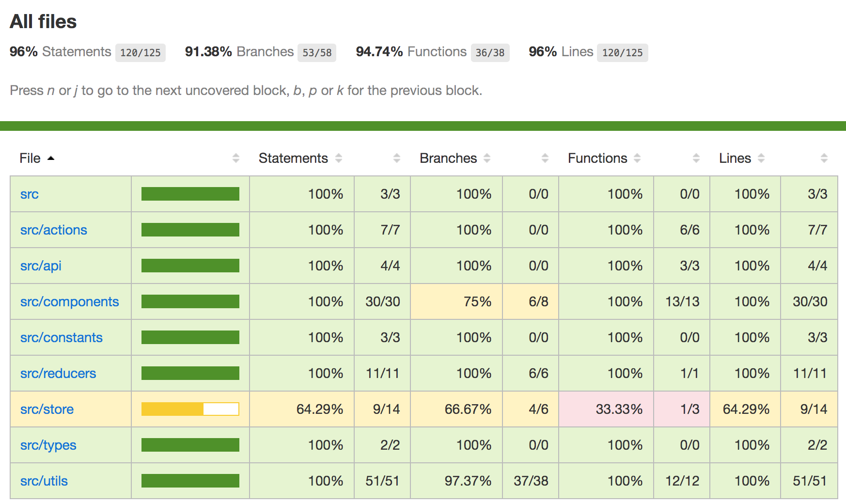Image resolution: width=846 pixels, height=504 pixels.
Task: Click sort icon next to Lines header
Action: click(761, 158)
